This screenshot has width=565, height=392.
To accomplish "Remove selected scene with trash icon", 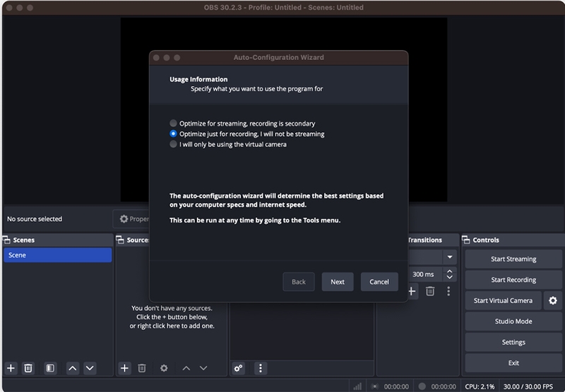I will point(28,368).
